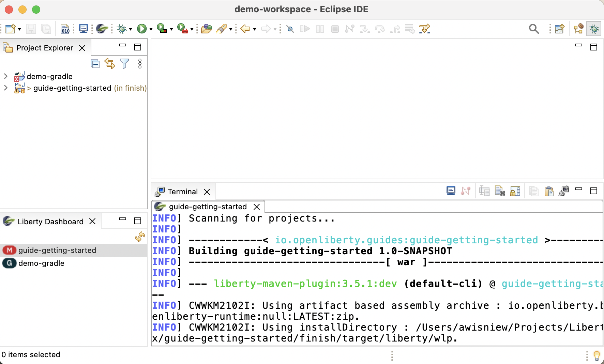Click the Resume debug icon
Viewport: 604px width, 364px height.
[305, 29]
